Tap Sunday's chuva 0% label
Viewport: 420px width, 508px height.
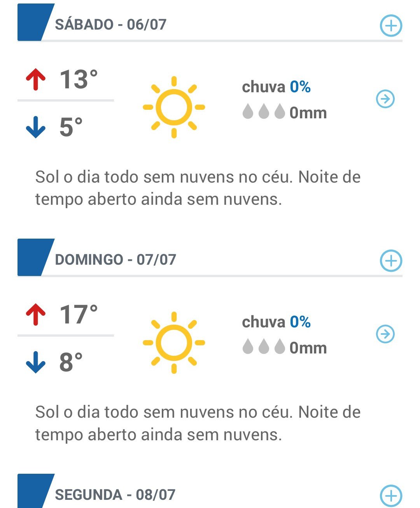pos(276,322)
